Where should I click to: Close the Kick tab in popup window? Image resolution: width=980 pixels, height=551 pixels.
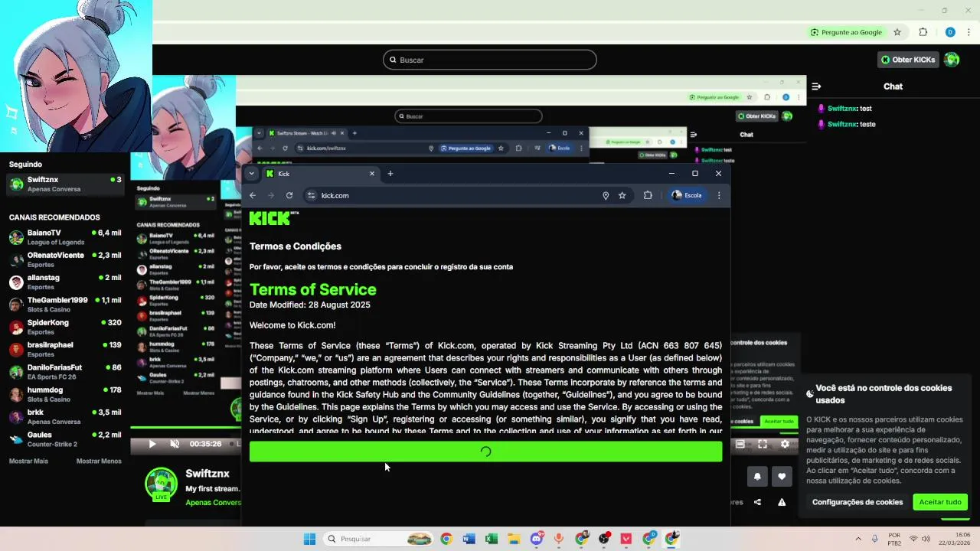pyautogui.click(x=372, y=174)
